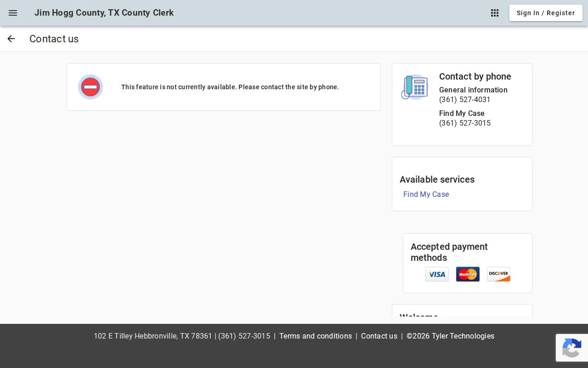The image size is (588, 368).
Task: Click the reCAPTCHA badge
Action: coord(572,348)
